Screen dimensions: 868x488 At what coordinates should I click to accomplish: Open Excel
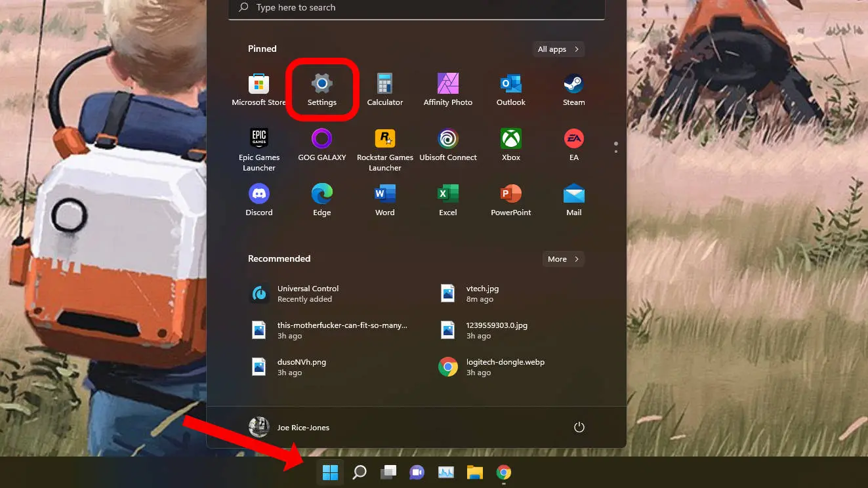point(447,200)
